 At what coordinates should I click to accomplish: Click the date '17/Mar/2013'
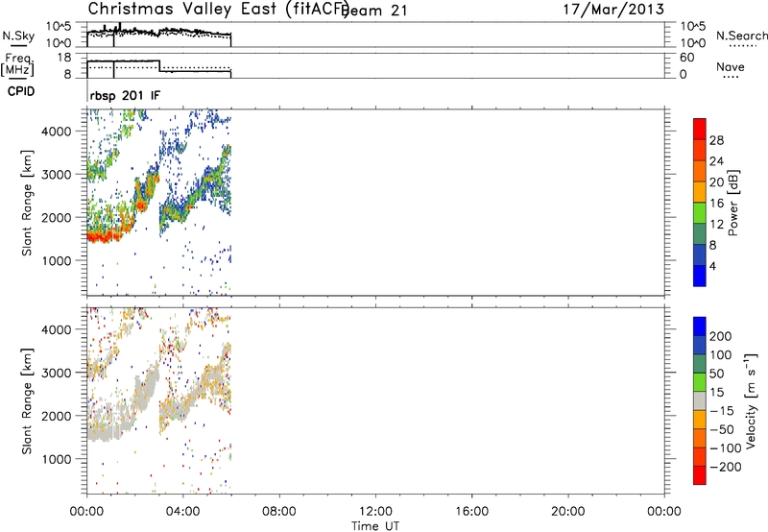pyautogui.click(x=613, y=10)
